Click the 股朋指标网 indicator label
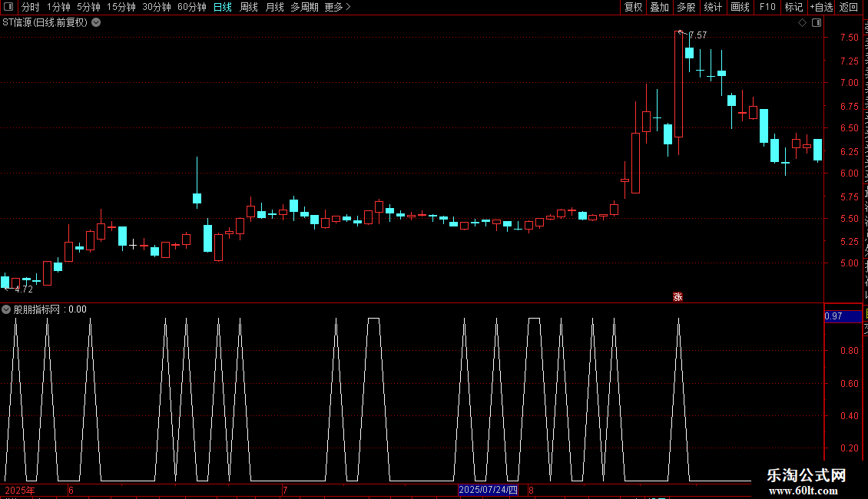The height and width of the screenshot is (499, 868). click(x=37, y=310)
